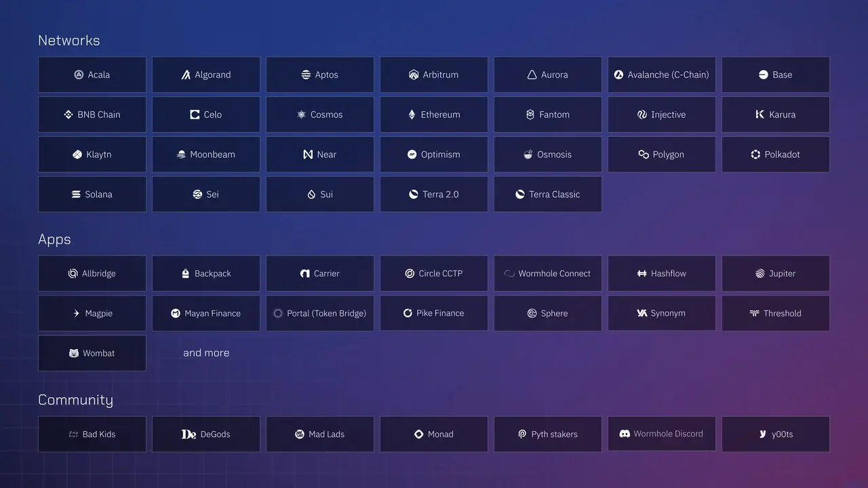Click the Avalanche (C-Chain) logo icon
868x488 pixels.
point(618,75)
